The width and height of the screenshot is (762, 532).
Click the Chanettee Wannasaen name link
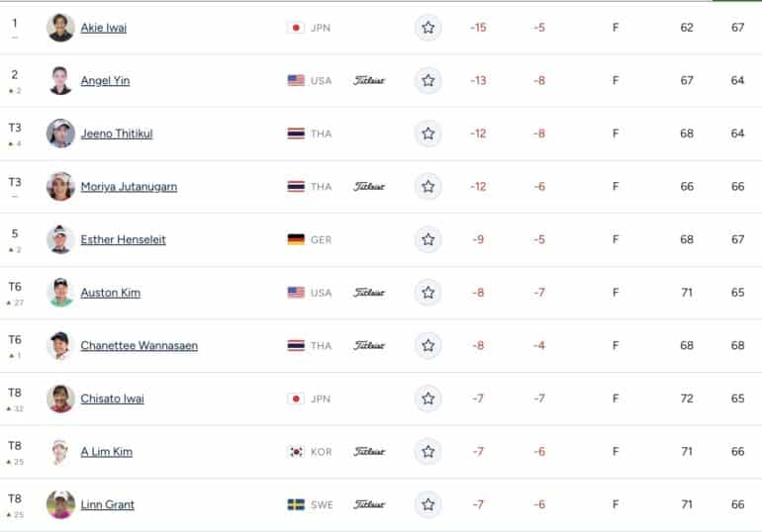point(139,346)
